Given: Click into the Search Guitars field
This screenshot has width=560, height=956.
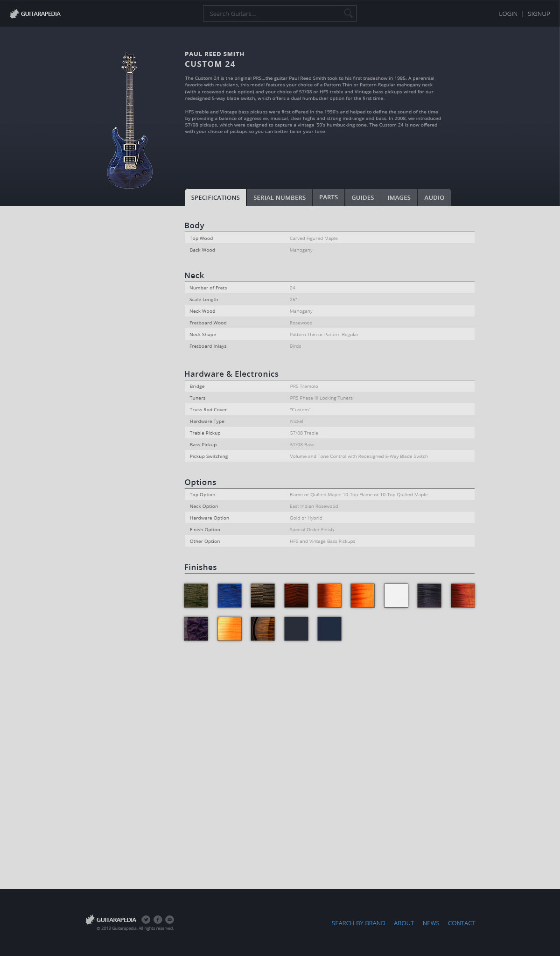Looking at the screenshot, I should (x=280, y=14).
